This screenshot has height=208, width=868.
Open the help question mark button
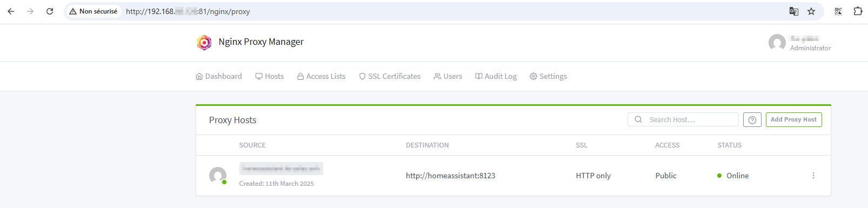click(x=752, y=119)
